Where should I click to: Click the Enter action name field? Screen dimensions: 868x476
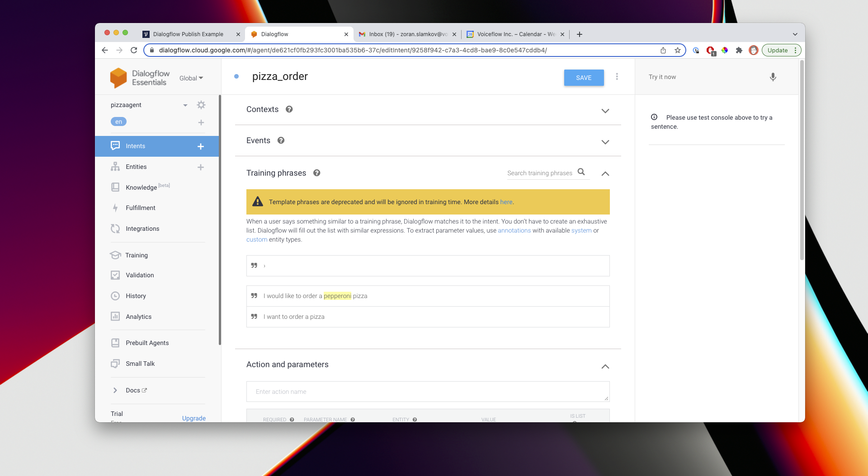pyautogui.click(x=428, y=392)
